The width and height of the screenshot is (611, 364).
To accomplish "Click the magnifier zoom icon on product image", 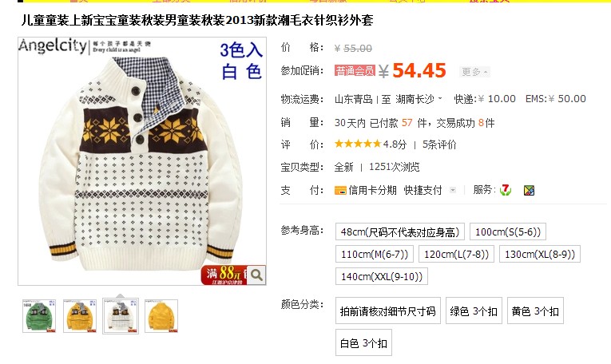I will (x=256, y=275).
